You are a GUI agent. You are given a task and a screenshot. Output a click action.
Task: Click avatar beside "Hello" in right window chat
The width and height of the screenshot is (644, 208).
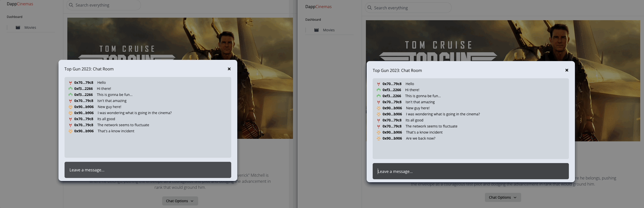click(378, 84)
